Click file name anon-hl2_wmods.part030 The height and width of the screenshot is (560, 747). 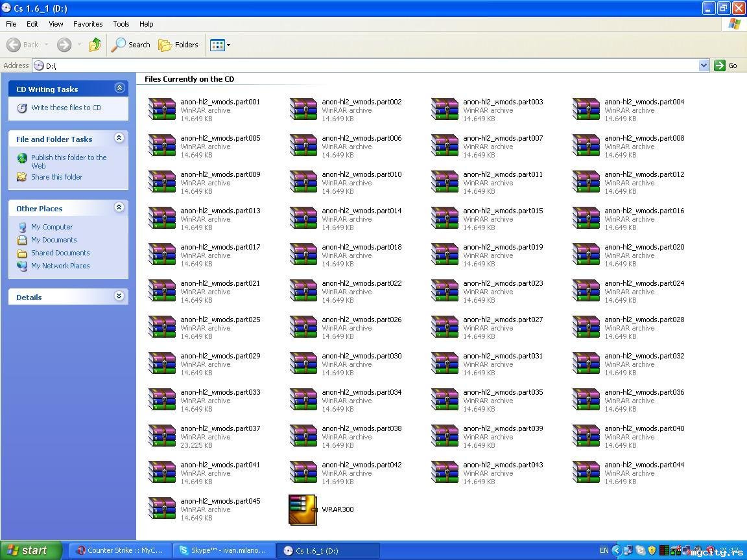click(362, 356)
